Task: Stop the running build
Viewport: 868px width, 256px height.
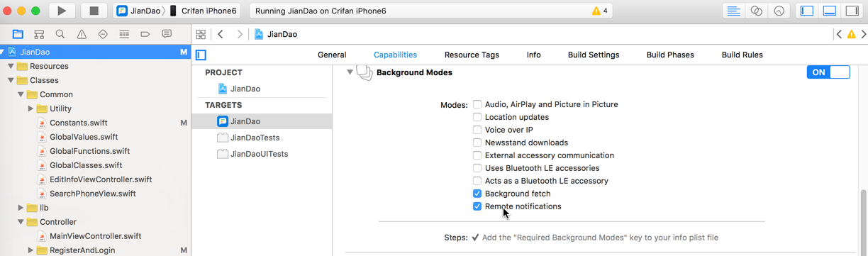Action: (x=94, y=11)
